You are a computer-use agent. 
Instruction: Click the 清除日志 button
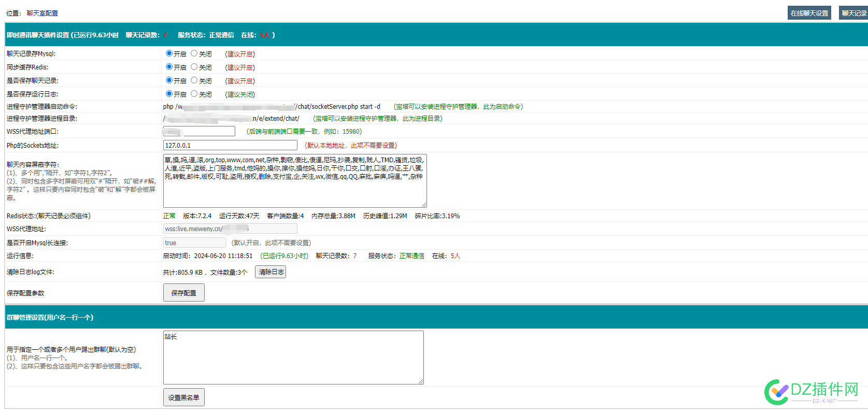pyautogui.click(x=271, y=272)
